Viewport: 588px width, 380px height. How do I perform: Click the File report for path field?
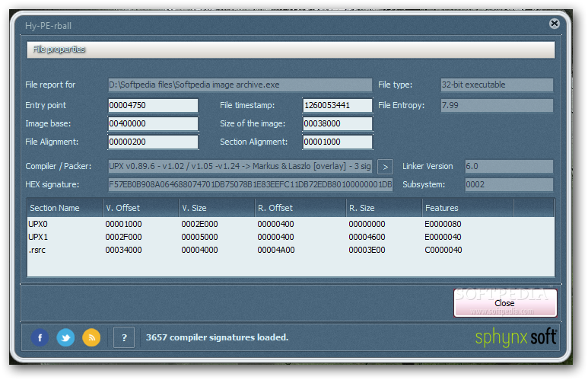point(240,85)
